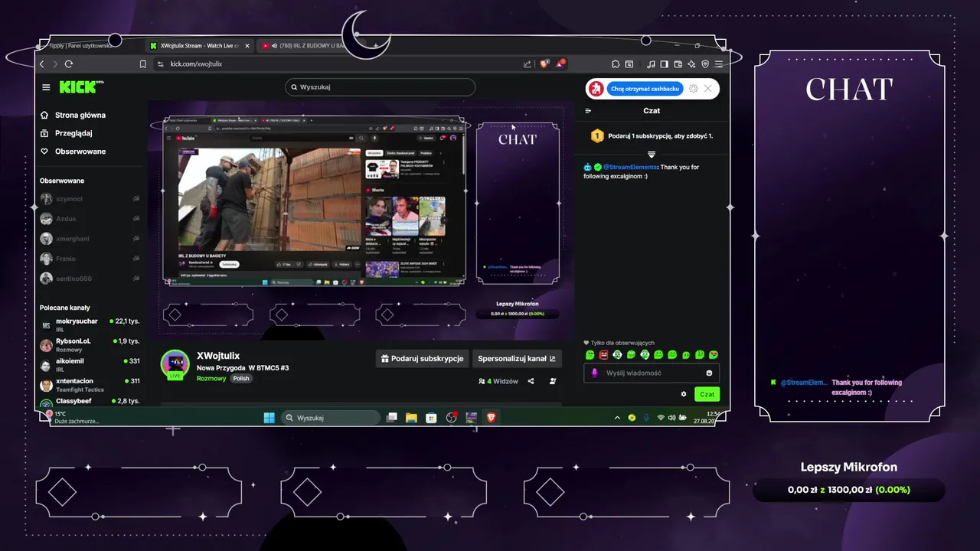The height and width of the screenshot is (551, 980).
Task: Open recommended channel aikoiemil
Action: 90,365
